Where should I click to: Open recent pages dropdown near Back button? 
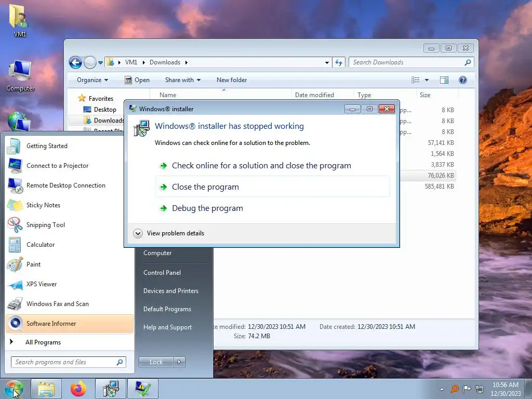[x=100, y=63]
